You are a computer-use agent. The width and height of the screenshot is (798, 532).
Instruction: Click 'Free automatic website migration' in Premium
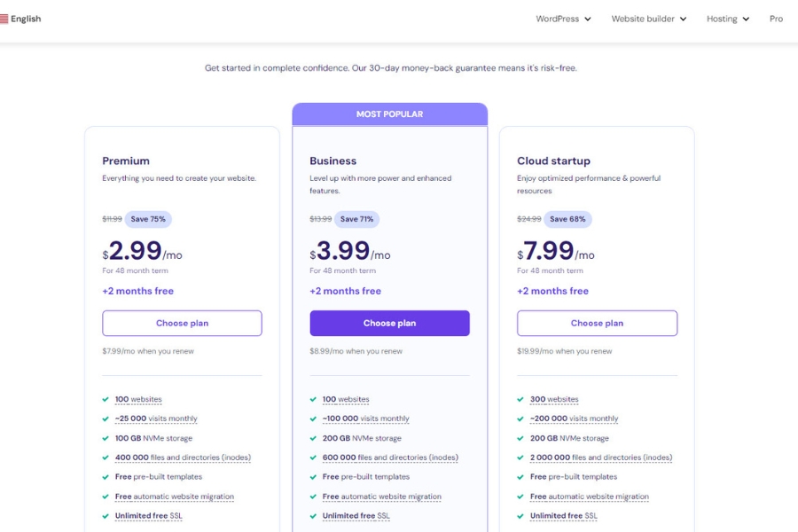click(x=175, y=497)
